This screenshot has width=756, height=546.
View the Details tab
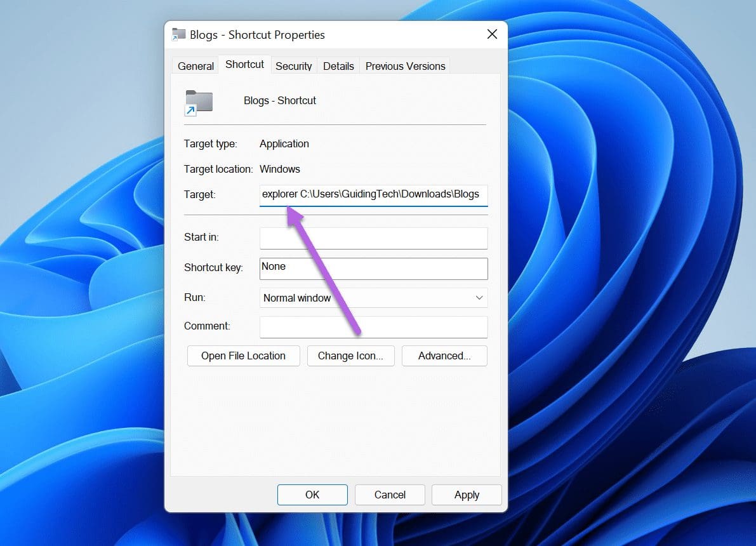[x=338, y=65]
